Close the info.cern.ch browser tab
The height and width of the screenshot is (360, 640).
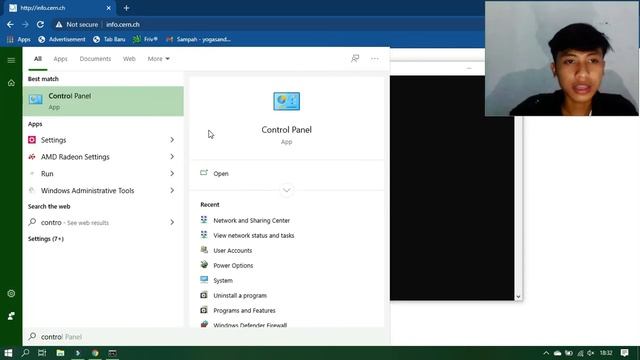coord(109,8)
